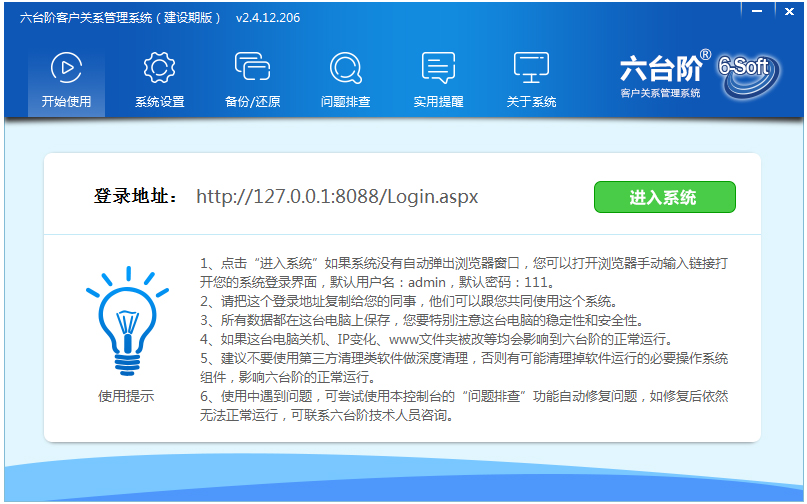Image resolution: width=807 pixels, height=504 pixels.
Task: Open the 开始使用 tab with play icon
Action: coord(66,80)
